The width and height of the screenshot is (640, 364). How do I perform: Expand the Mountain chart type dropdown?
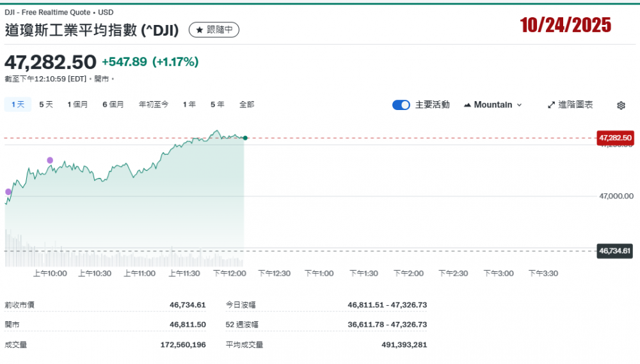[492, 105]
